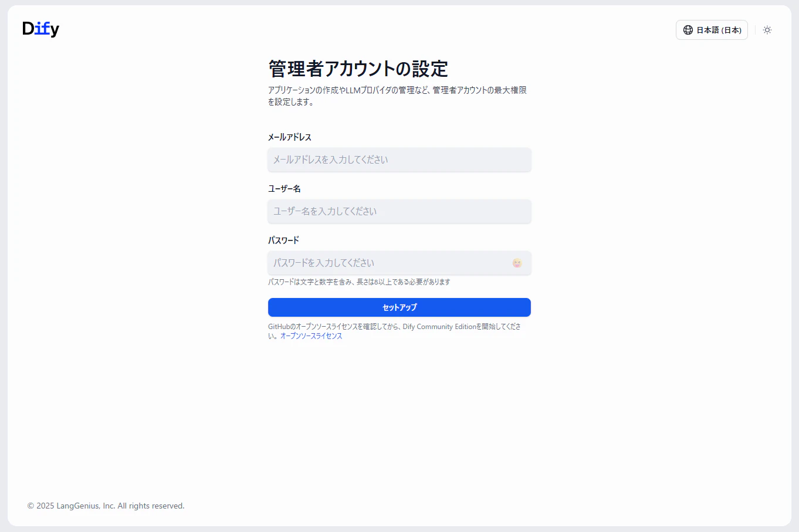Viewport: 799px width, 532px height.
Task: Click the メールアドレス field label
Action: pos(290,137)
